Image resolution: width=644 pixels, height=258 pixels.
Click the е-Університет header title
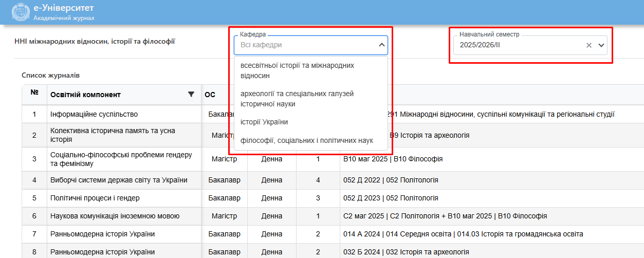coord(64,9)
